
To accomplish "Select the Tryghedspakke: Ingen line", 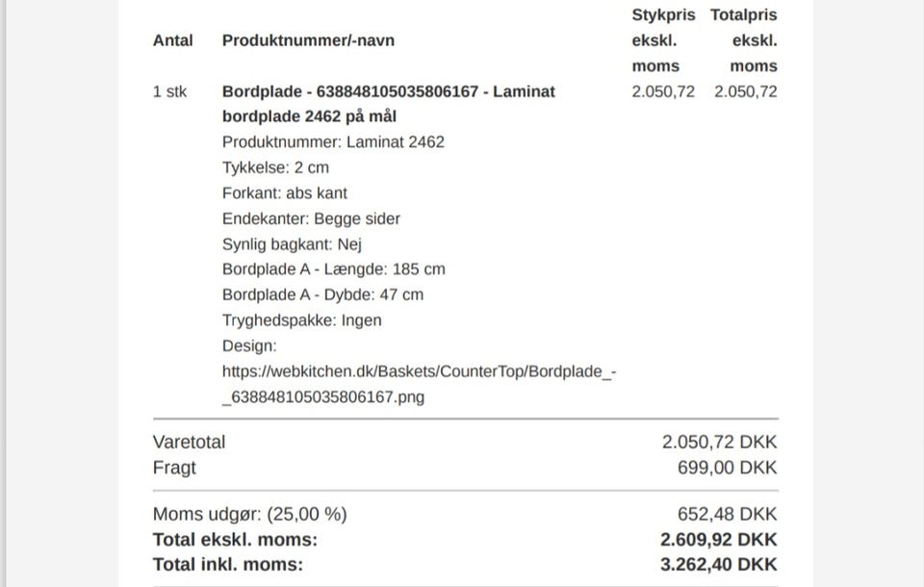I will (301, 320).
